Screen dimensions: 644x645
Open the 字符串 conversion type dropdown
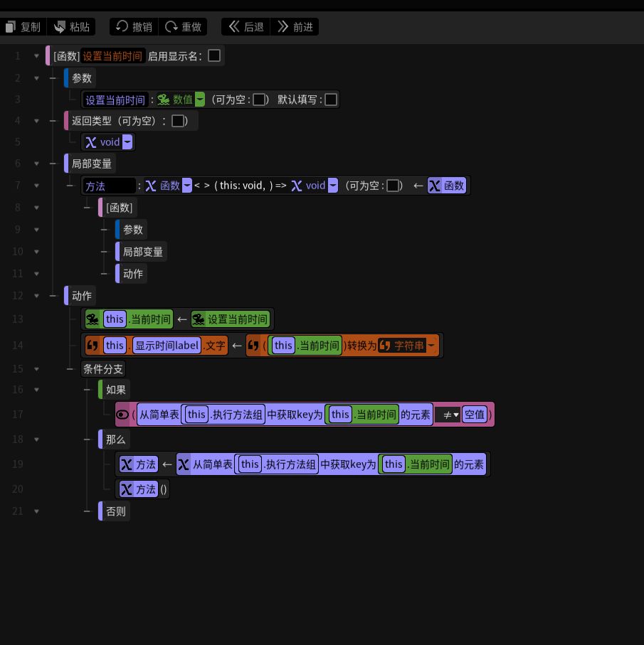[431, 346]
